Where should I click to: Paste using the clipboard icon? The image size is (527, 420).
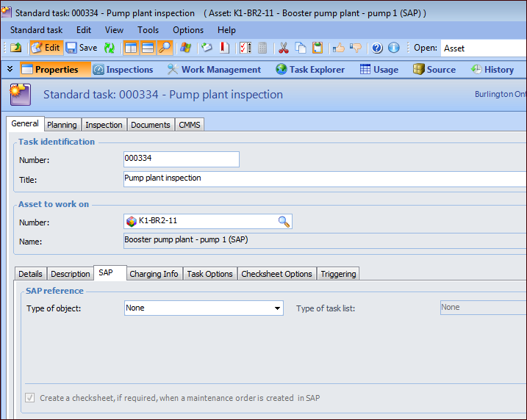[318, 48]
